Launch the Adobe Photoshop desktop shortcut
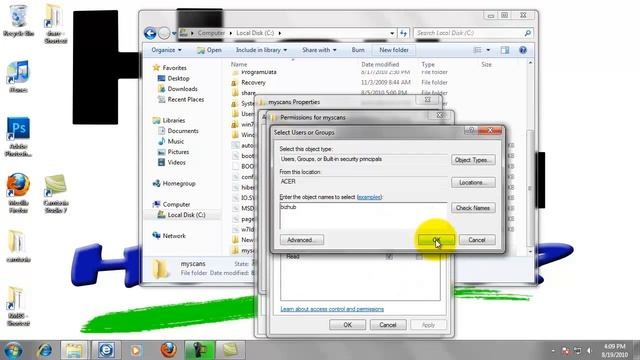Screen dimensions: 640x360 pyautogui.click(x=18, y=137)
